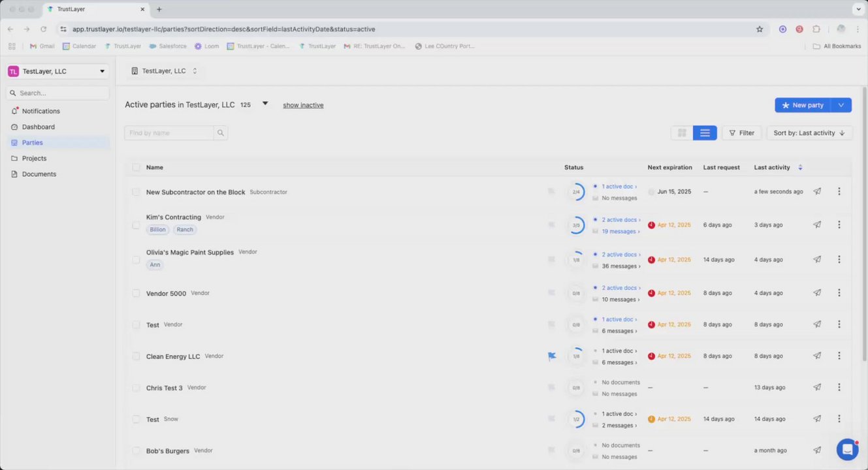
Task: Toggle the select-all checkbox in table header
Action: [136, 167]
